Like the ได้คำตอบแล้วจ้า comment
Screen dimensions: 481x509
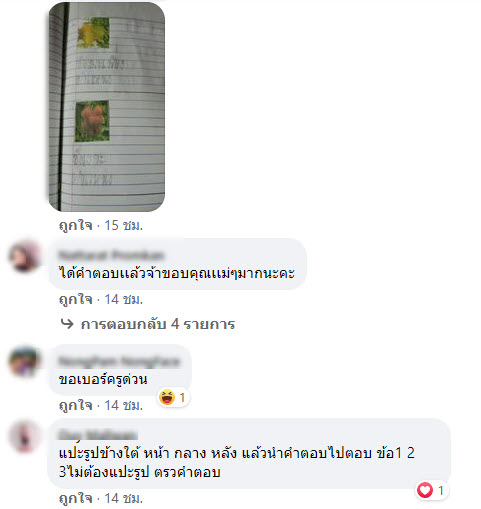point(76,299)
